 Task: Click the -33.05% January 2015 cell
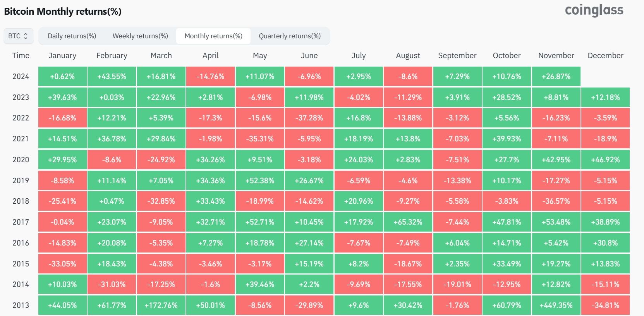click(62, 264)
